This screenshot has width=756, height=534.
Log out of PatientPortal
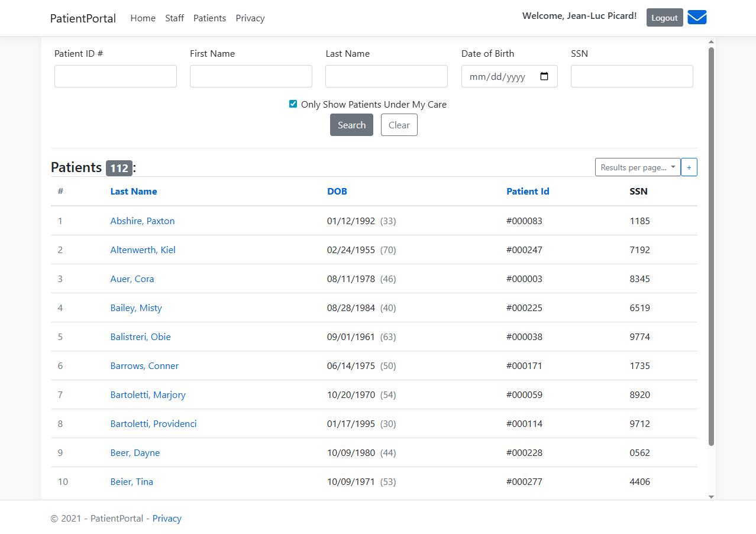pos(664,17)
